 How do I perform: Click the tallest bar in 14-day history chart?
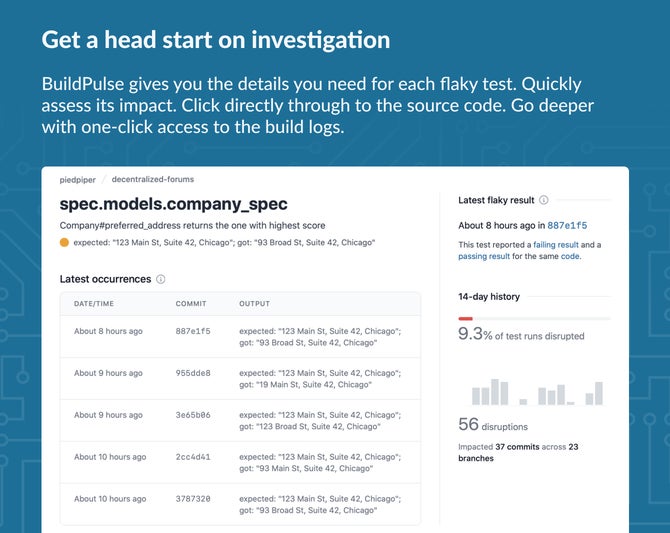494,392
